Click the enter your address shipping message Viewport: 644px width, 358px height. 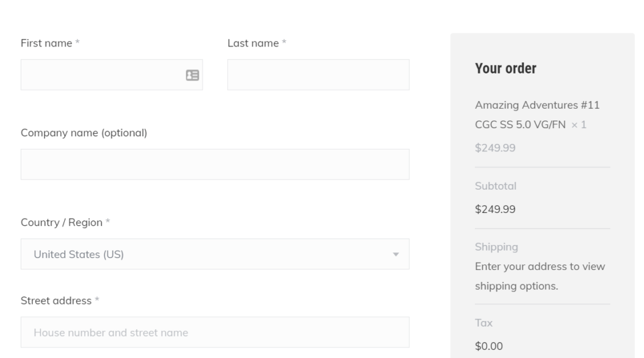[x=540, y=276]
